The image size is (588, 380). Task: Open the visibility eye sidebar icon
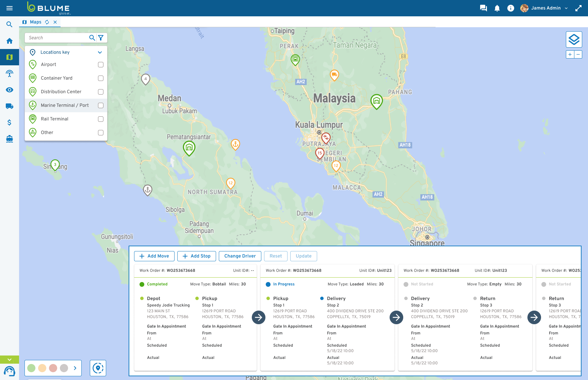[10, 90]
